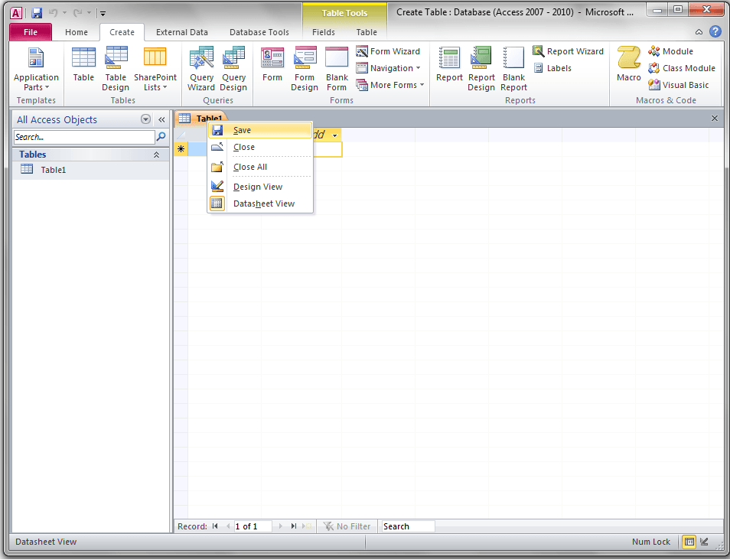The height and width of the screenshot is (560, 730).
Task: Open Table Design in ribbon
Action: 116,70
